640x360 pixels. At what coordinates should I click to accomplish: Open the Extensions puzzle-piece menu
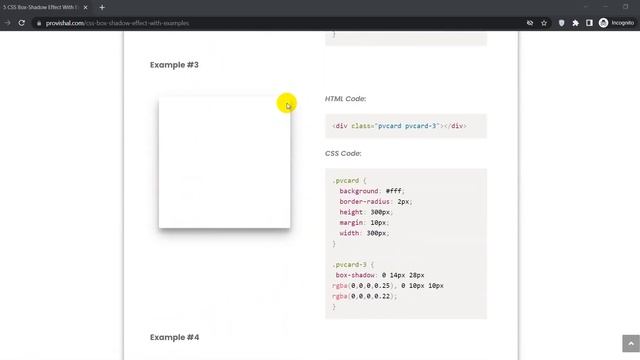pyautogui.click(x=576, y=23)
